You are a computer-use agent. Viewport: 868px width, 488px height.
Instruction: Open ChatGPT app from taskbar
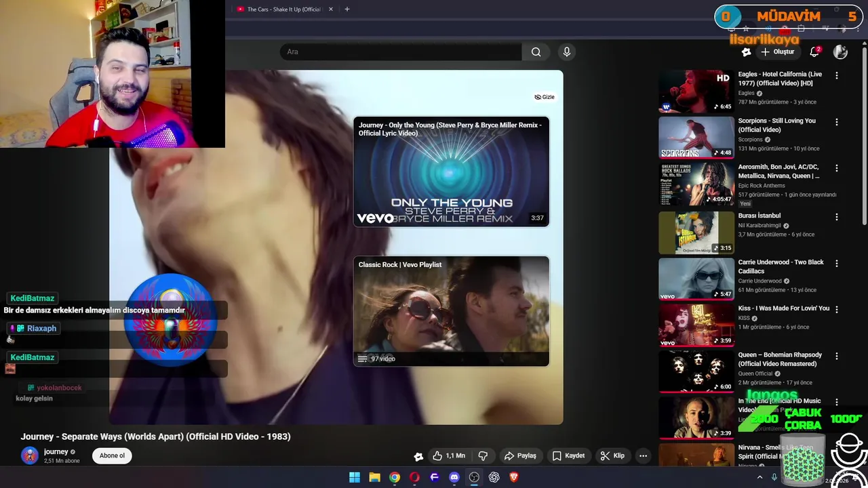click(494, 477)
